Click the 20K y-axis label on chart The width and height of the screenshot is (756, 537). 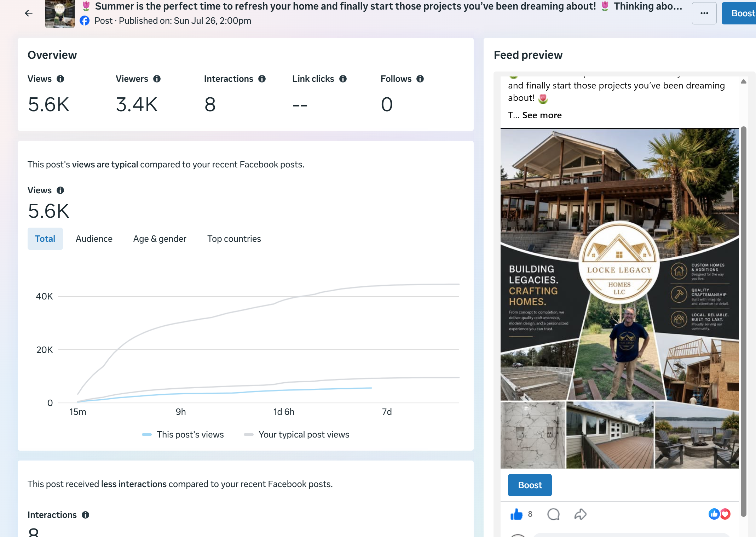[45, 350]
